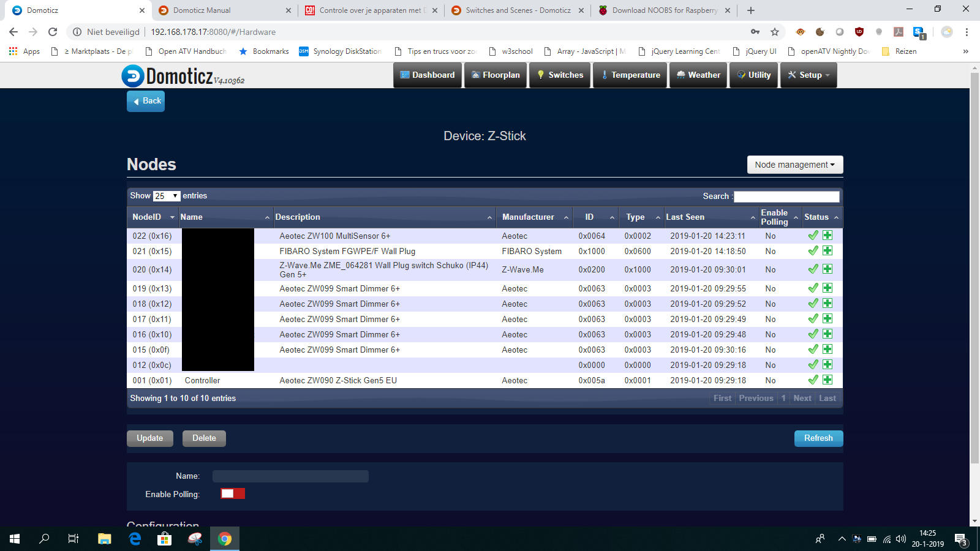Open Show entries count dropdown
Screen dimensions: 980x551
pyautogui.click(x=167, y=196)
